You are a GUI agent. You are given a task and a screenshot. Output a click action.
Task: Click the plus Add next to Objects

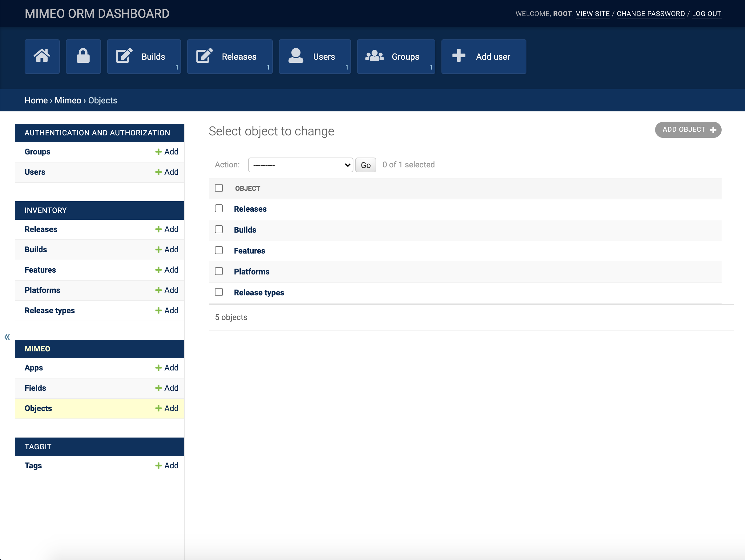167,408
